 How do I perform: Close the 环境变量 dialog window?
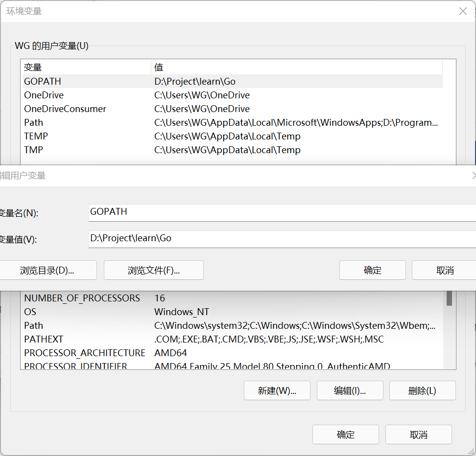click(x=463, y=11)
